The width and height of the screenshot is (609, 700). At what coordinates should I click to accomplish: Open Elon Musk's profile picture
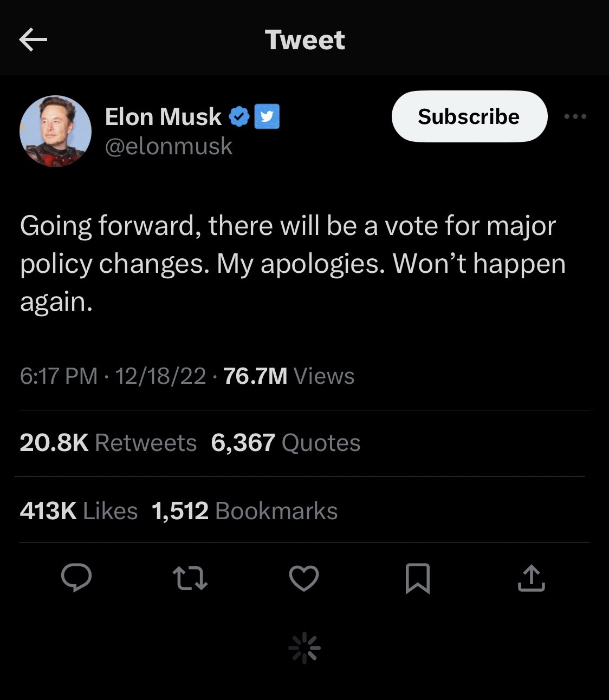[55, 131]
